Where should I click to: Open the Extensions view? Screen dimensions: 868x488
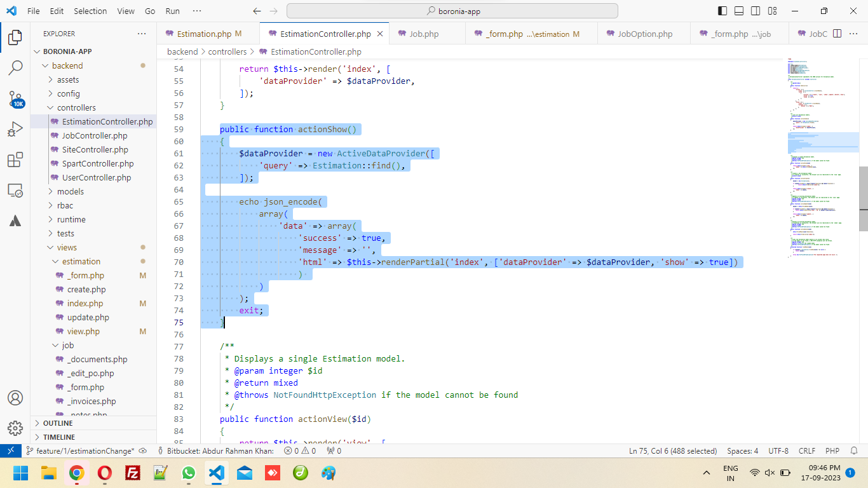click(15, 160)
